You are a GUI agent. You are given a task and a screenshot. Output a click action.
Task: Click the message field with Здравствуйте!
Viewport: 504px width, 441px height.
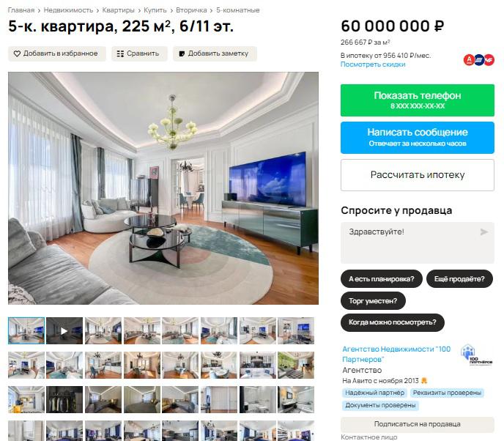pyautogui.click(x=418, y=242)
